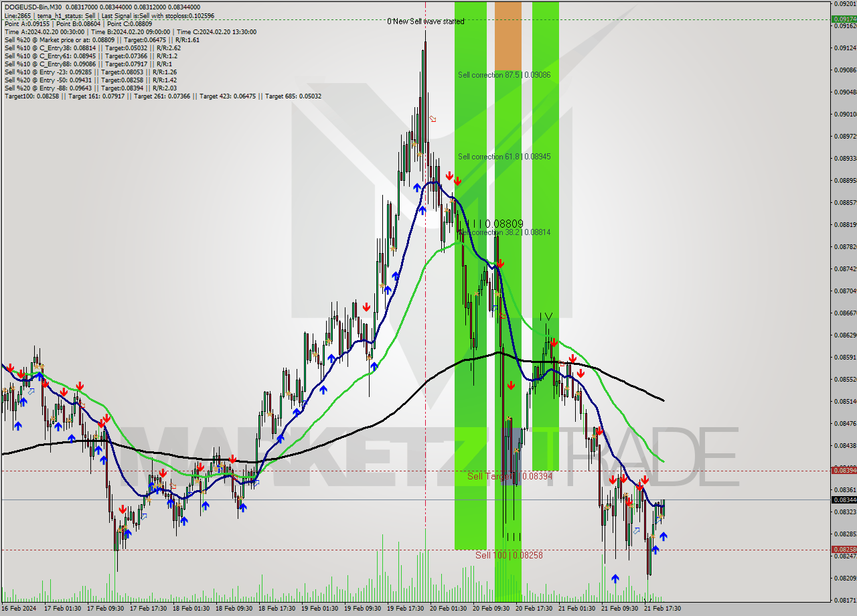Select the 'Line:2865 | tema_h1_status' info line
Image resolution: width=857 pixels, height=616 pixels.
[x=109, y=15]
